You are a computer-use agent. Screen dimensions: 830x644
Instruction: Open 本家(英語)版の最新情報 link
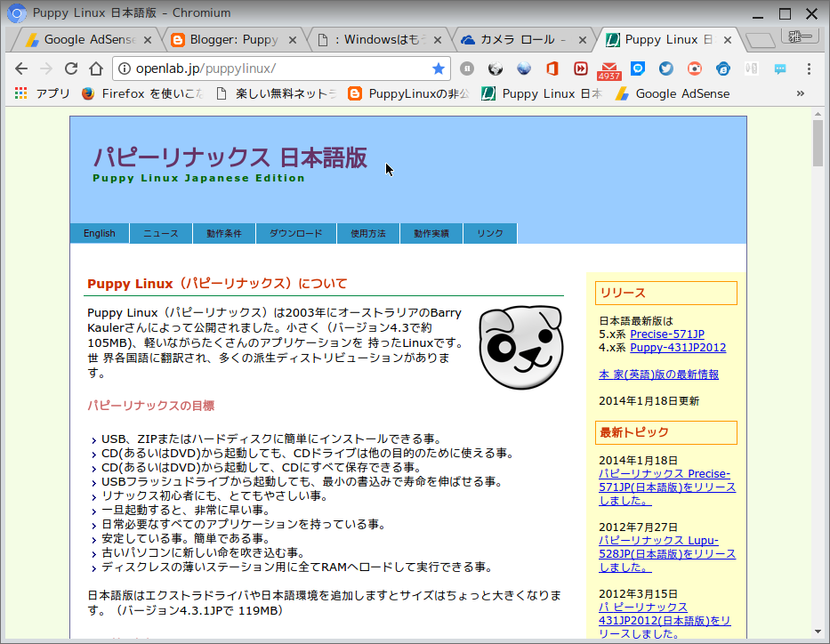tap(658, 374)
